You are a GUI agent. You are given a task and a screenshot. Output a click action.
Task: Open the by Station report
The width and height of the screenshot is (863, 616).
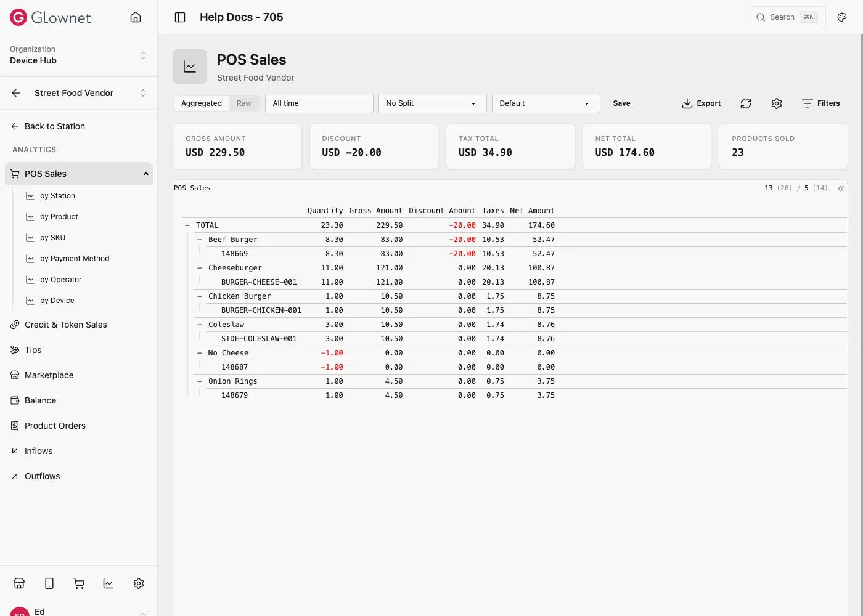[57, 196]
